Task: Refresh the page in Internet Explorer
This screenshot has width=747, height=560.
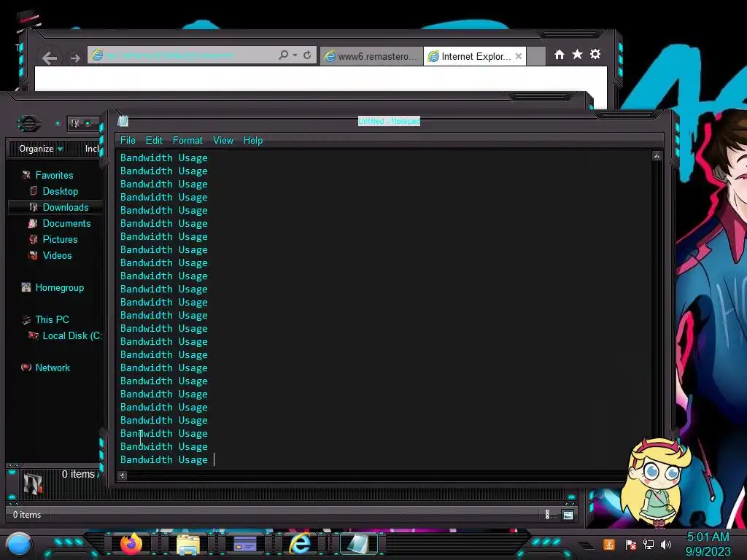Action: pyautogui.click(x=307, y=55)
